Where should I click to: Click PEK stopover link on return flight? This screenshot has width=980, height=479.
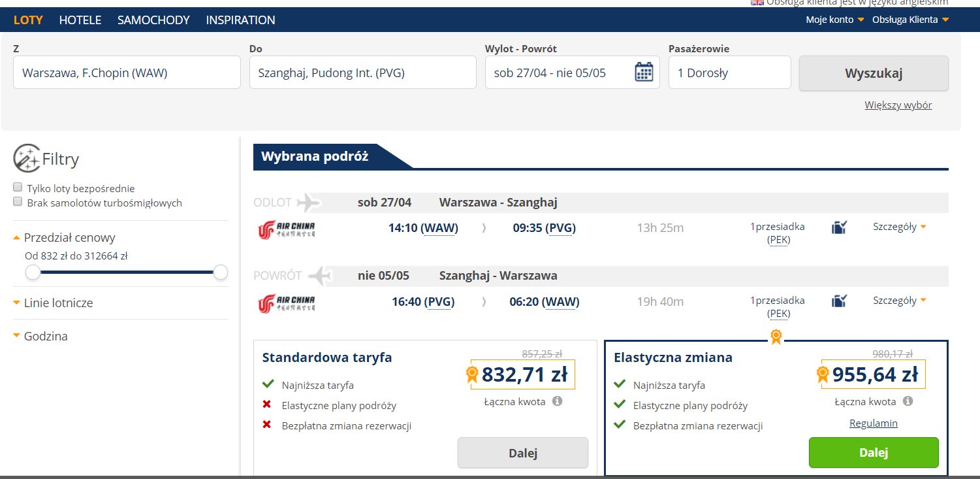[778, 313]
